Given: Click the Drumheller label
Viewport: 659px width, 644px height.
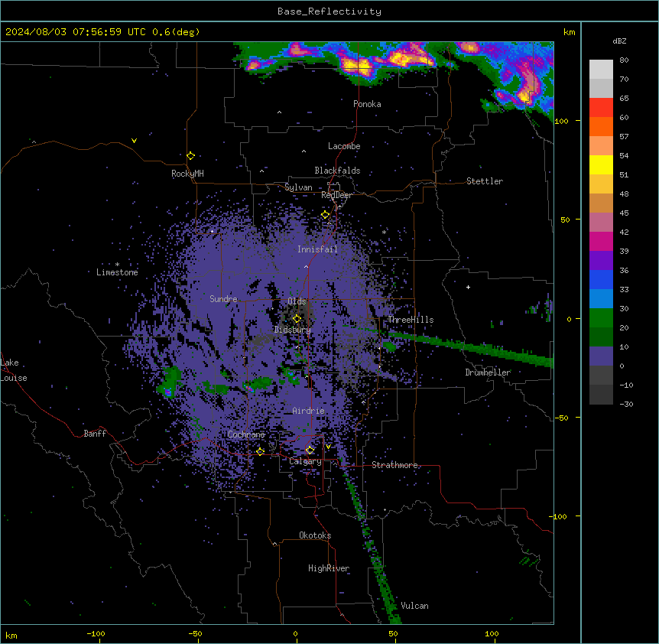Looking at the screenshot, I should [x=488, y=372].
